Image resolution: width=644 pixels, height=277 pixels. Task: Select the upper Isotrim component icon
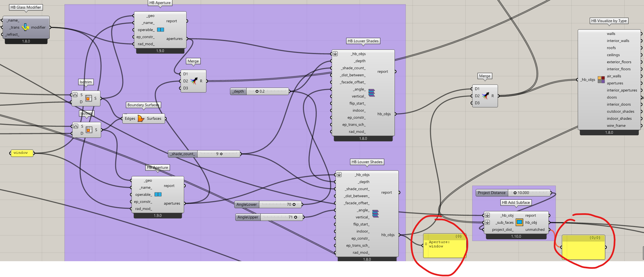coord(89,98)
